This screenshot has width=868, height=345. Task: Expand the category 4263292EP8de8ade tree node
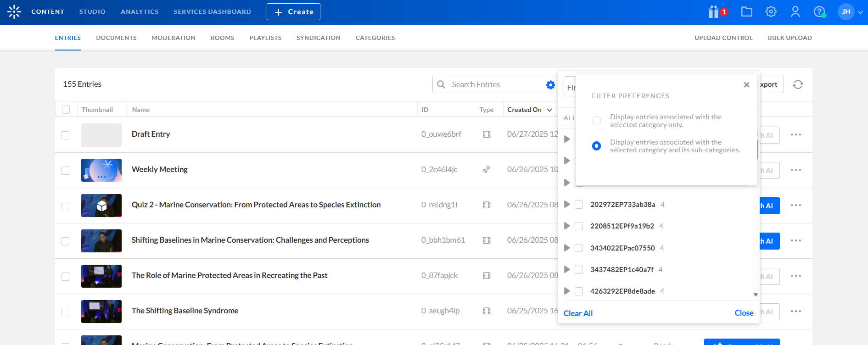coord(567,291)
